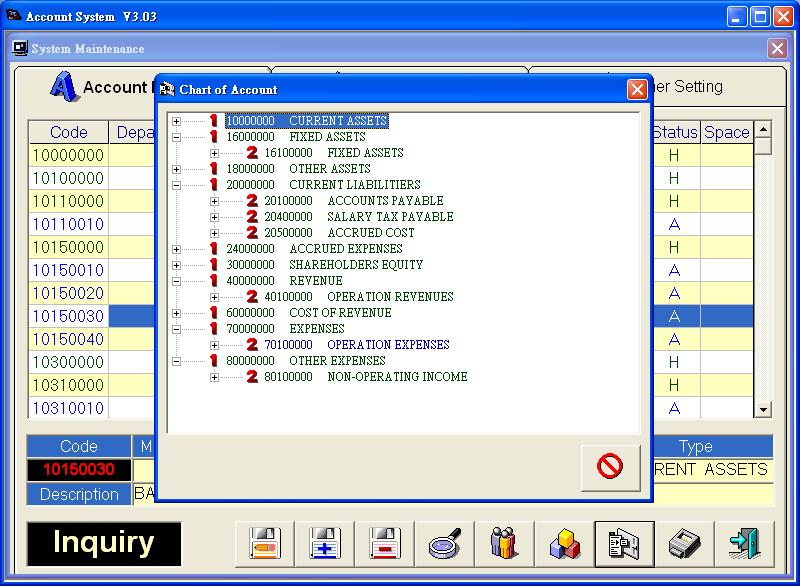Viewport: 800px width, 586px height.
Task: Collapse the 70000000 EXPENSES node
Action: (x=177, y=329)
